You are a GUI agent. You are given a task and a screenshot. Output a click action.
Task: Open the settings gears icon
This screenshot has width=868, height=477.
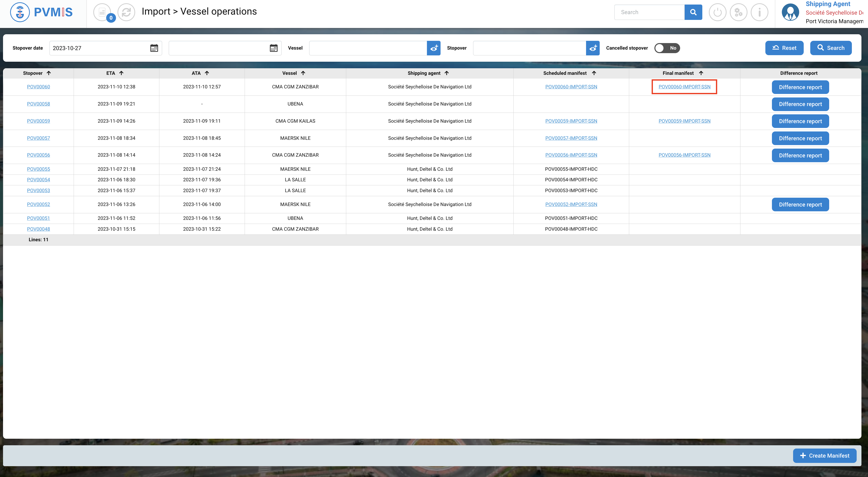coord(738,12)
